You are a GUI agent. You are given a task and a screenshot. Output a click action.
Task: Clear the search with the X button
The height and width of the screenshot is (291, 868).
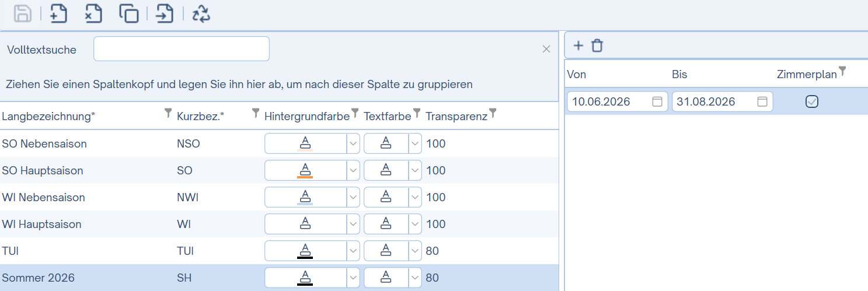[x=546, y=50]
